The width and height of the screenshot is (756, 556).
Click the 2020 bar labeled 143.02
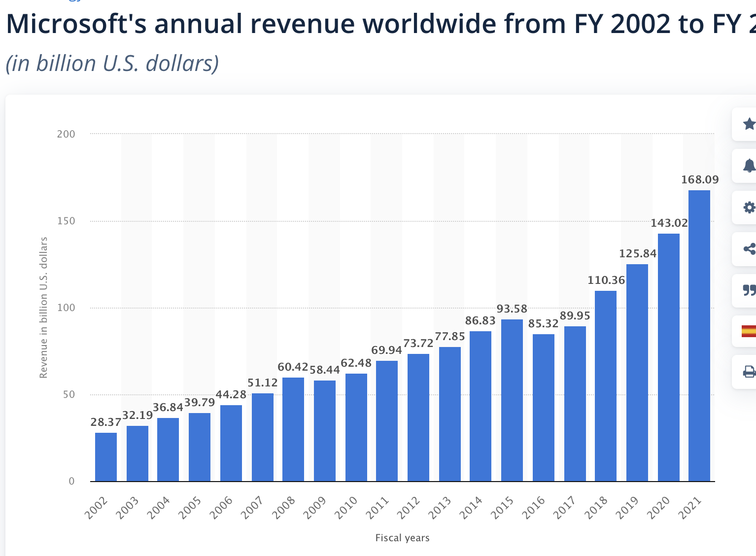point(669,357)
